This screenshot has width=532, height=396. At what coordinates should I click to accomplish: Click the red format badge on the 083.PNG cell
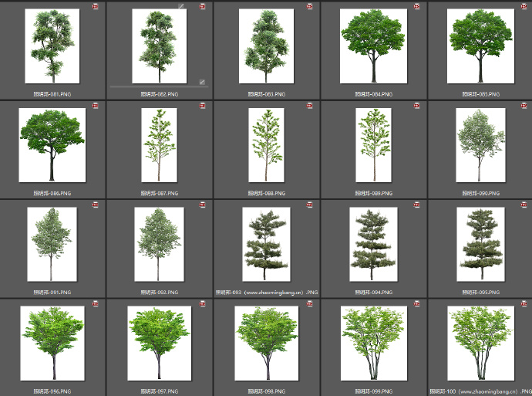[309, 6]
